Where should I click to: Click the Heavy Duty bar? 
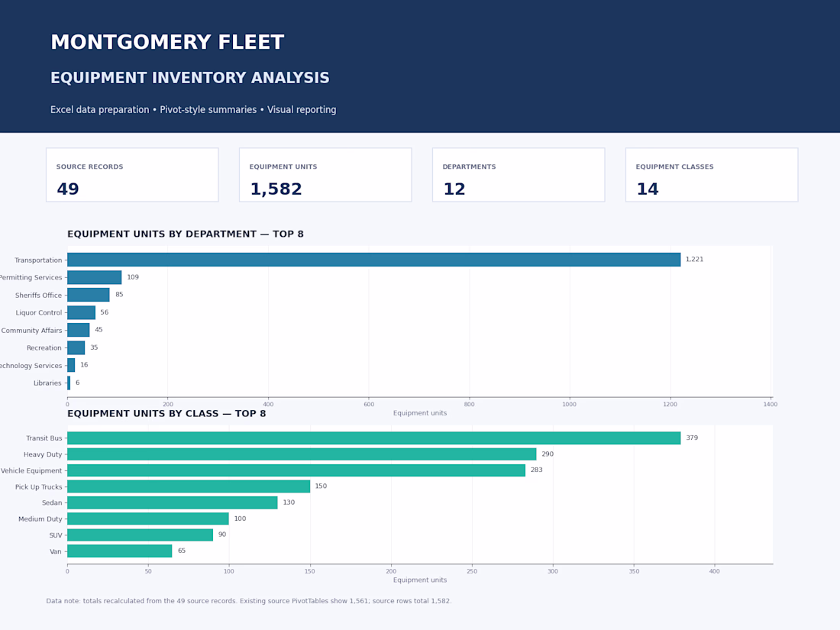click(302, 454)
